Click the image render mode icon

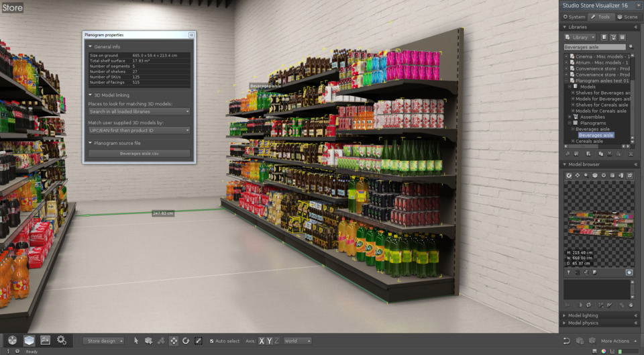(x=45, y=340)
